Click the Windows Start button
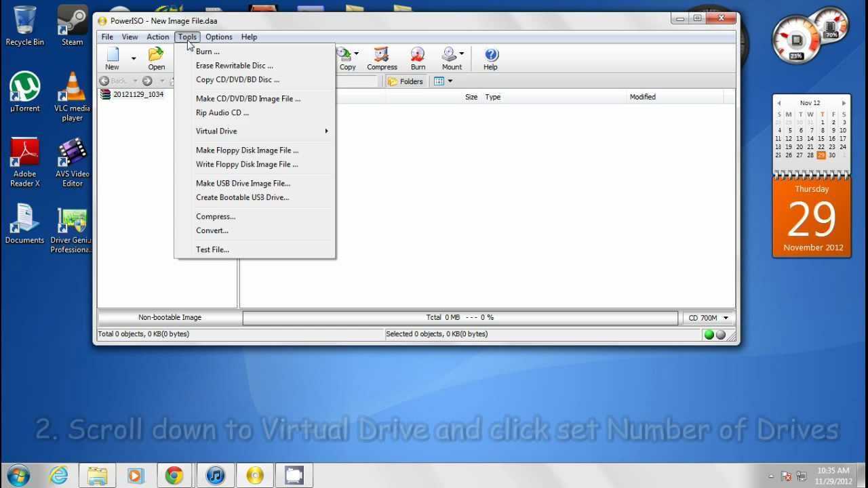 pos(18,475)
